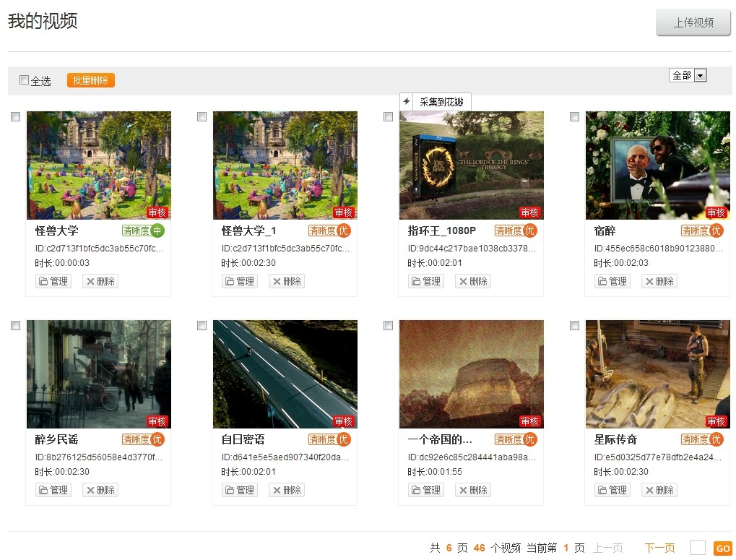Click 采集到花瓣 collect button
Viewport: 736px width, 560px height.
coord(441,102)
